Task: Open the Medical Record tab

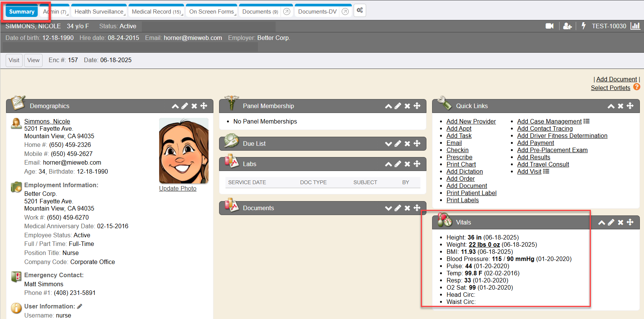Action: tap(156, 12)
